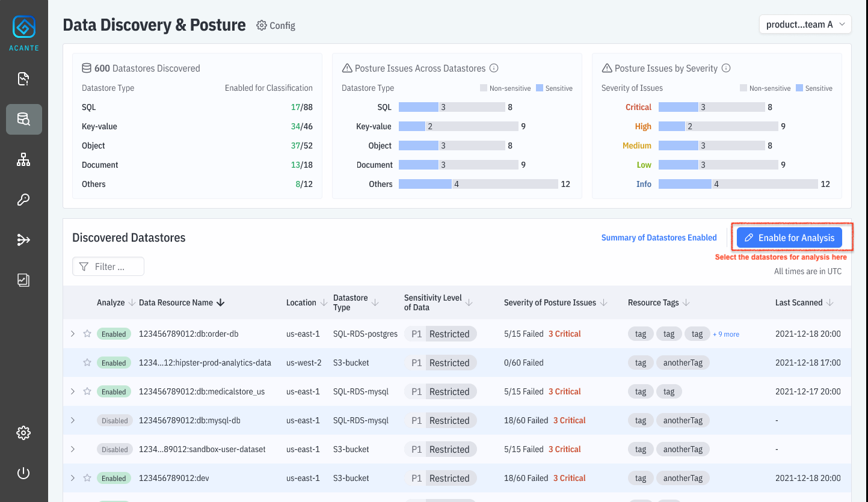The height and width of the screenshot is (502, 868).
Task: Click 3 Critical on order-db row
Action: tap(564, 334)
